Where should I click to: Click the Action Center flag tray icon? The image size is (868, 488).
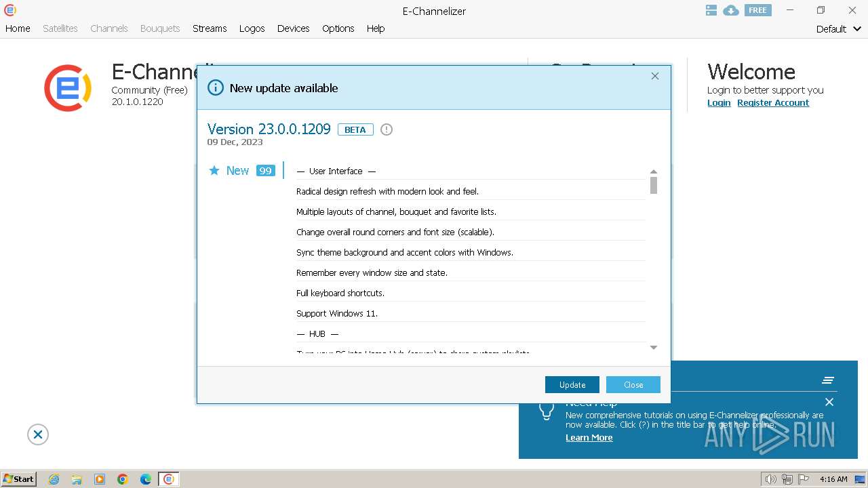(803, 479)
